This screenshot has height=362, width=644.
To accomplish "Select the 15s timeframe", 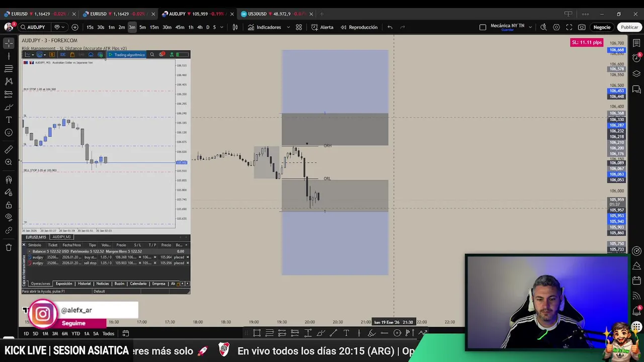I will pyautogui.click(x=90, y=27).
